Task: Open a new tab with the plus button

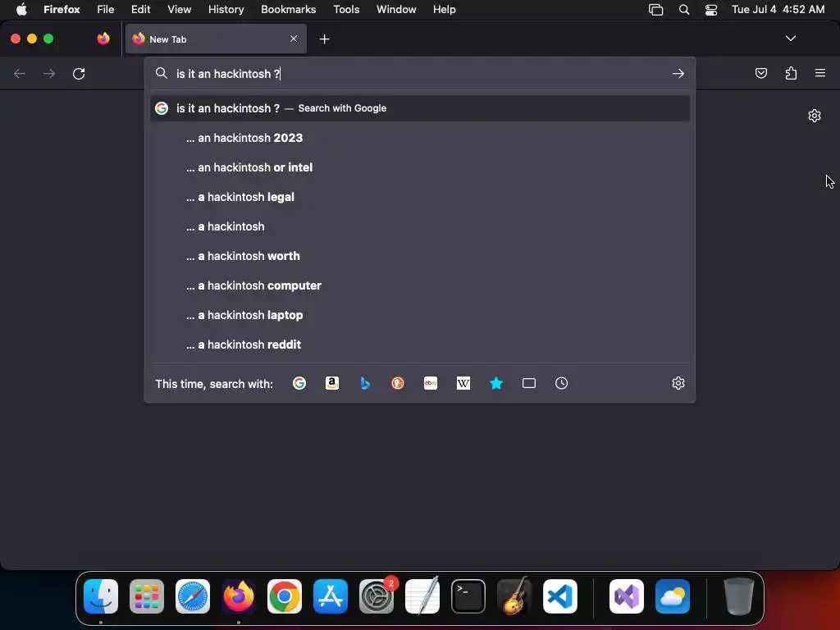Action: (x=324, y=39)
